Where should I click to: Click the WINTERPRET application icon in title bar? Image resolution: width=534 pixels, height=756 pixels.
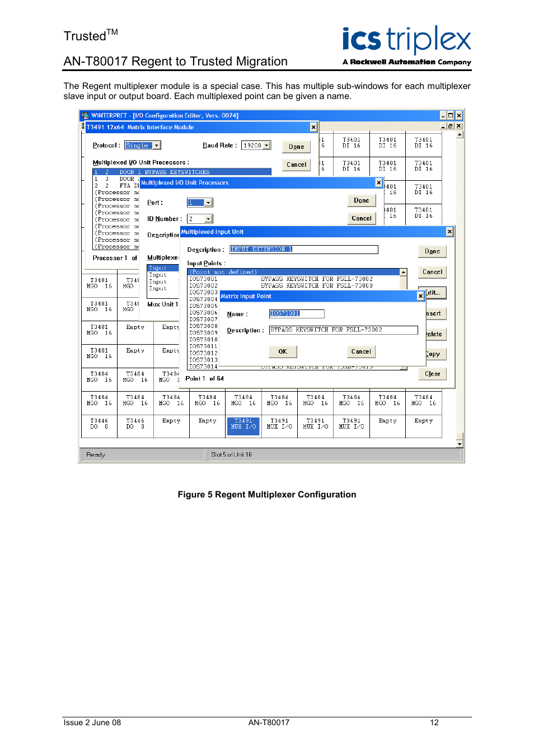tap(85, 116)
